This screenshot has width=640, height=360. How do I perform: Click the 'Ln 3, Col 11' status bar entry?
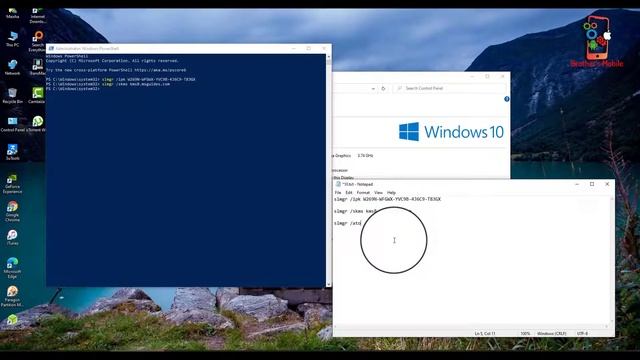tap(484, 333)
